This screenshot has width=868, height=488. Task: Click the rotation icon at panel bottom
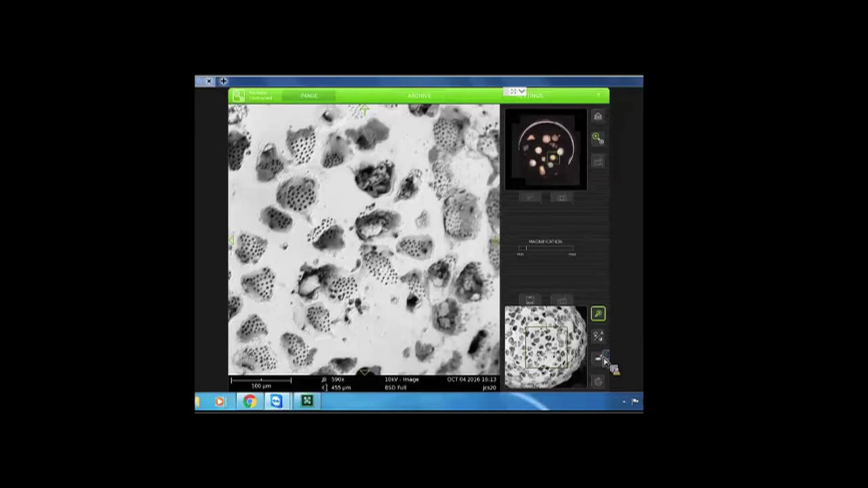tap(597, 382)
